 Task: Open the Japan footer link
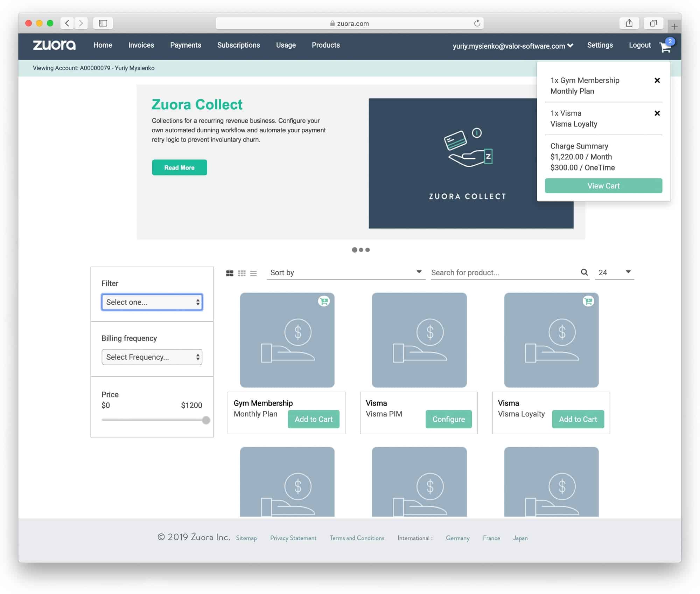[x=520, y=538]
